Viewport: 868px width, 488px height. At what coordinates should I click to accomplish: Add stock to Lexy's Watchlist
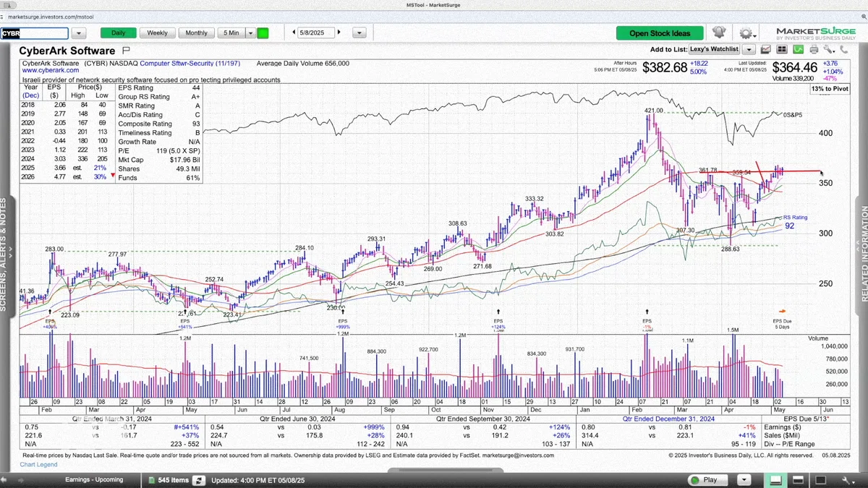[x=714, y=49]
